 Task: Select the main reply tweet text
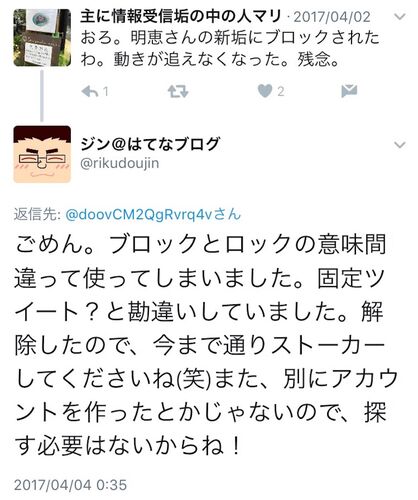coord(206,345)
